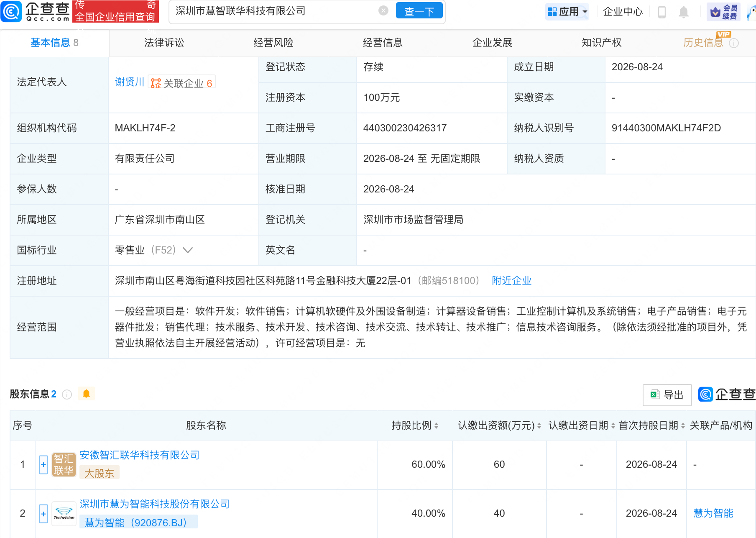Click info icon beside 历史信息
756x538 pixels.
pyautogui.click(x=734, y=43)
